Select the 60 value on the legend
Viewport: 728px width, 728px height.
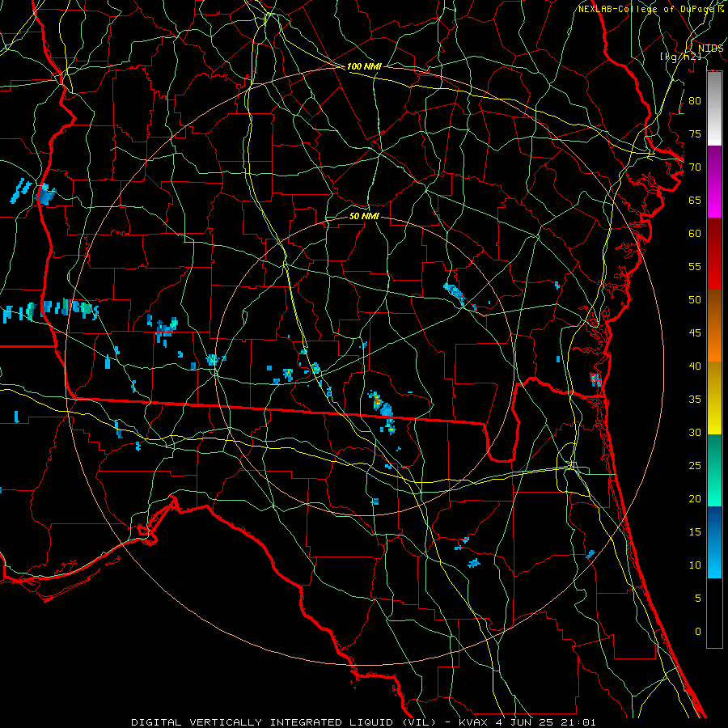(x=695, y=234)
